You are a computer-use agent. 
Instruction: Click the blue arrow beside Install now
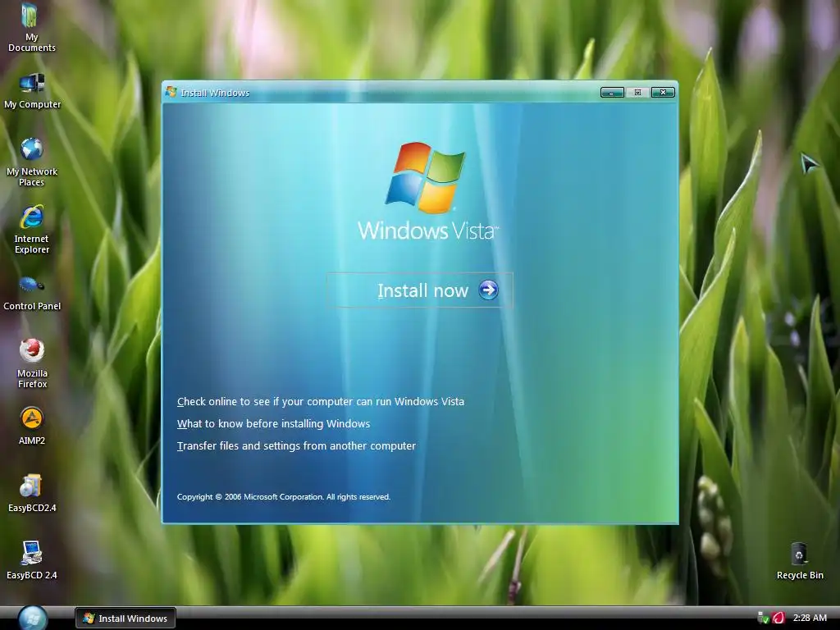[488, 290]
